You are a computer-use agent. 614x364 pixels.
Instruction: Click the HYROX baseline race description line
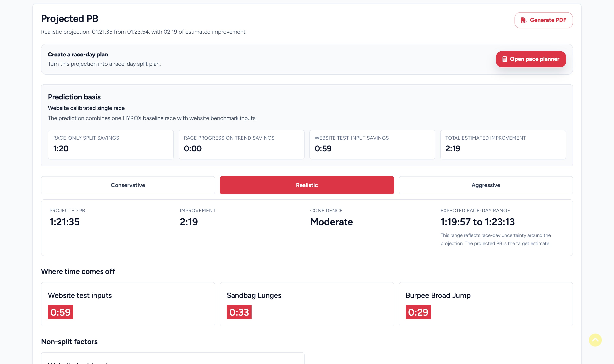(152, 118)
